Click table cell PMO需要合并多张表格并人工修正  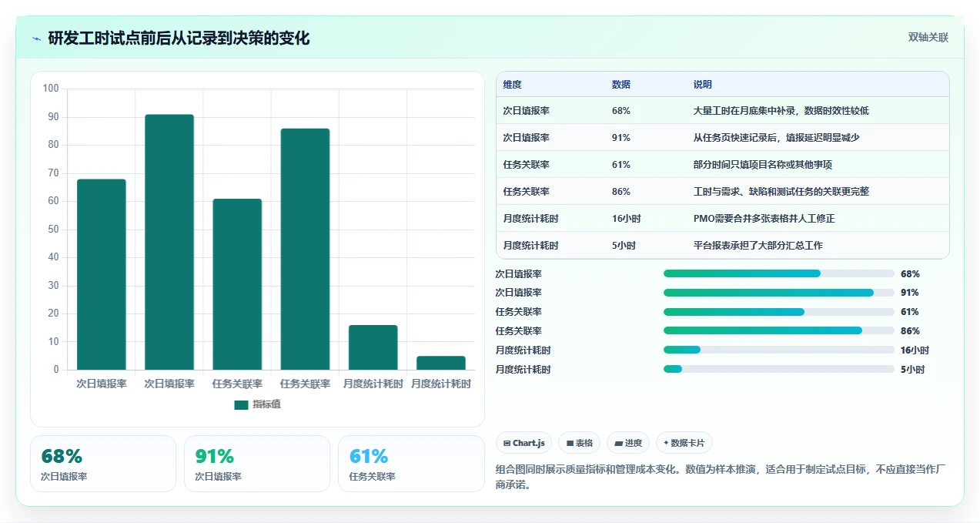click(764, 219)
